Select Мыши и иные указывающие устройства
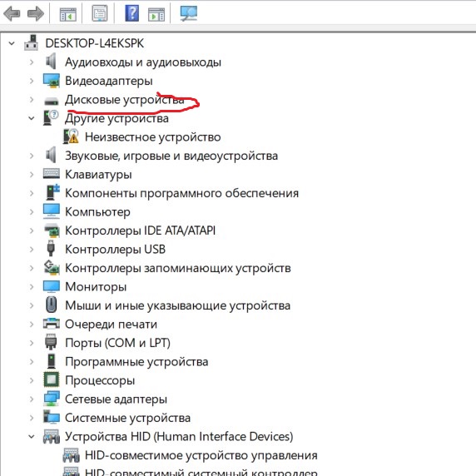 177,305
